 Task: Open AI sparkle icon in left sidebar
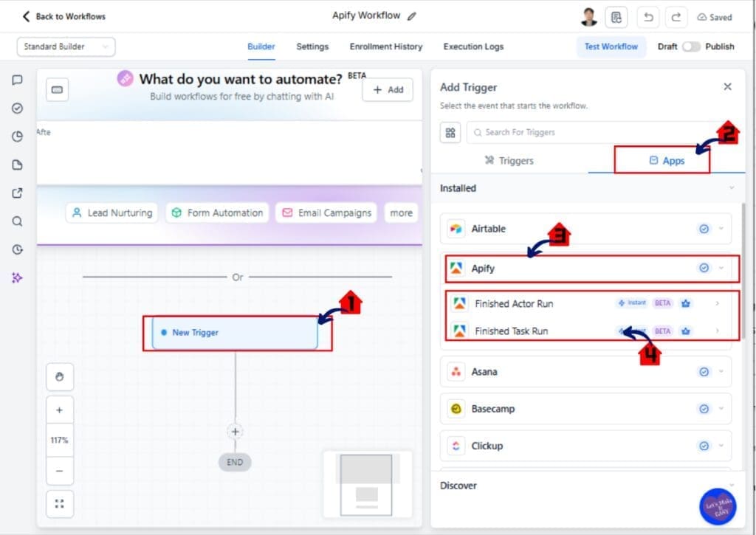[18, 277]
